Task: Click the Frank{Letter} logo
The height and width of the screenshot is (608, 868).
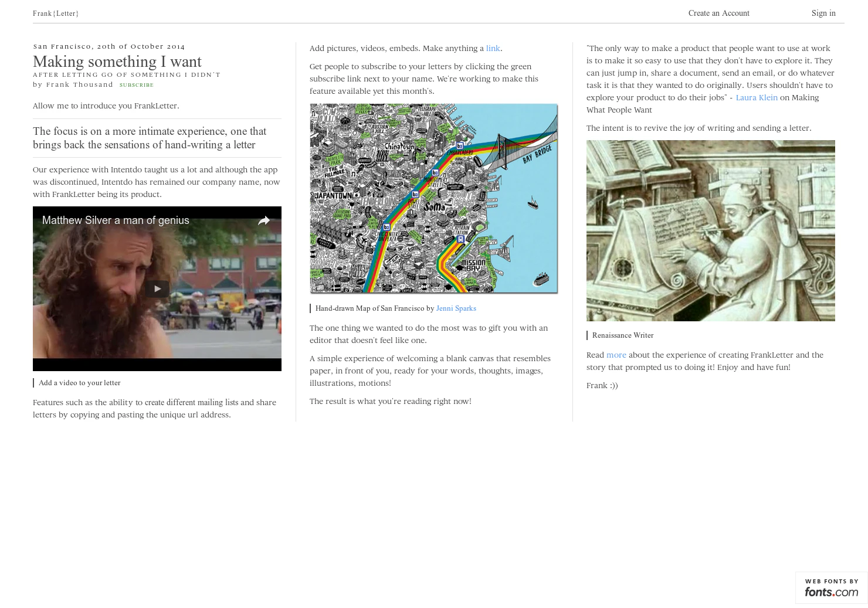Action: click(x=56, y=13)
